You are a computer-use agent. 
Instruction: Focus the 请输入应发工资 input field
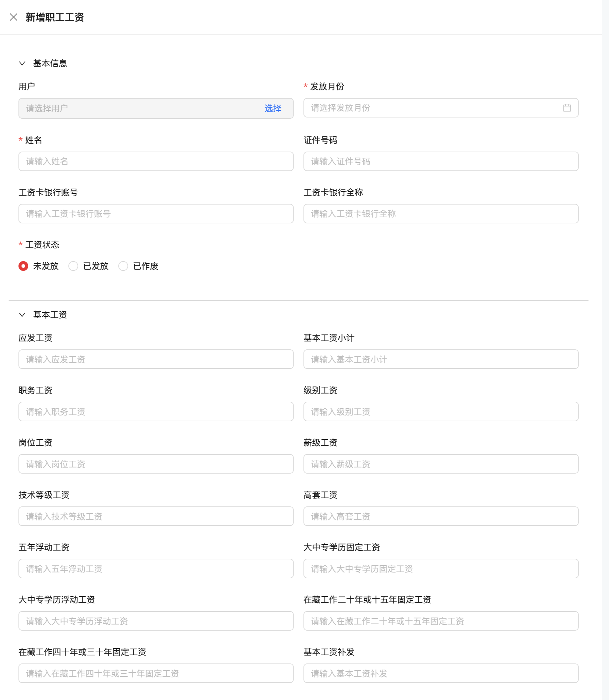pos(156,359)
